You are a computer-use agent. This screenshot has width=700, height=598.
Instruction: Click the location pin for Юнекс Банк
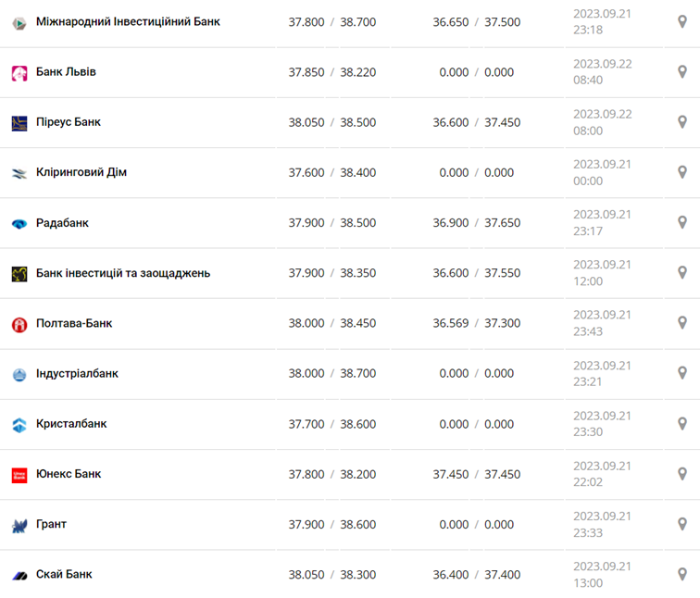coord(682,474)
